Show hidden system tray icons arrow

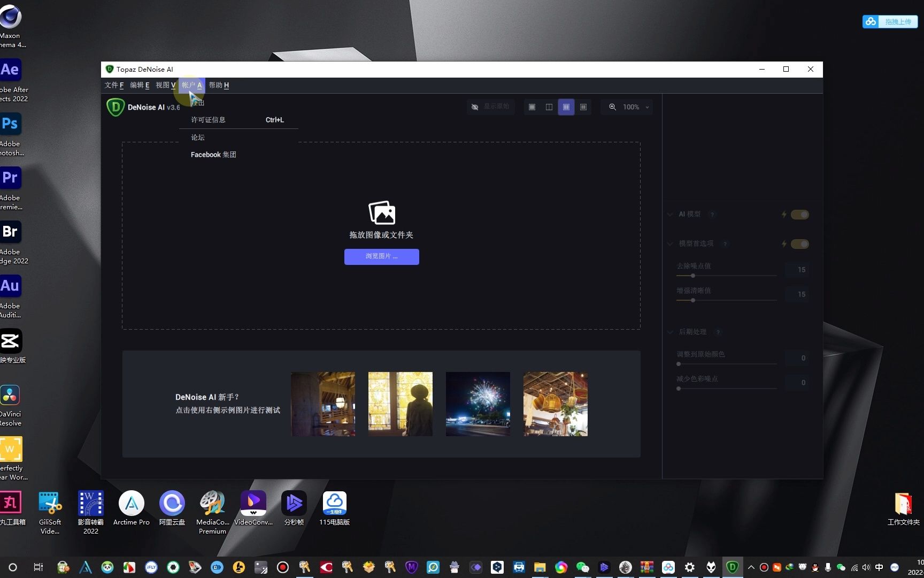click(x=751, y=567)
